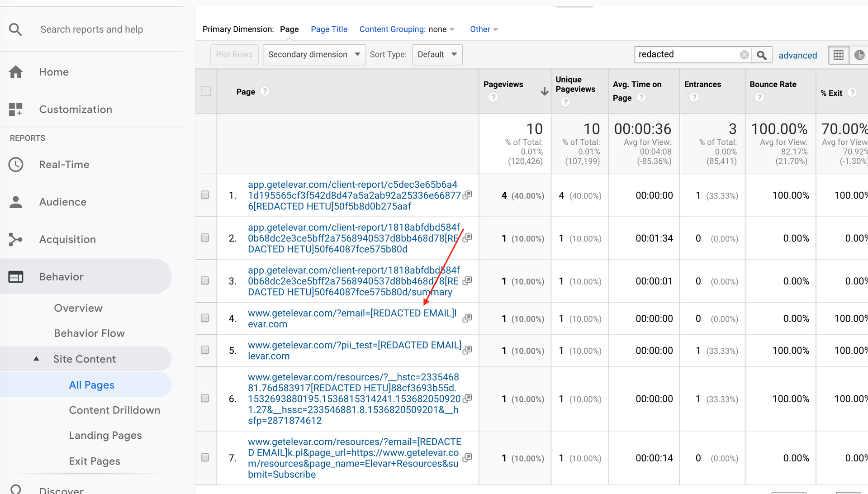Open the Acquisition arrows icon
The height and width of the screenshot is (494, 868).
tap(15, 239)
